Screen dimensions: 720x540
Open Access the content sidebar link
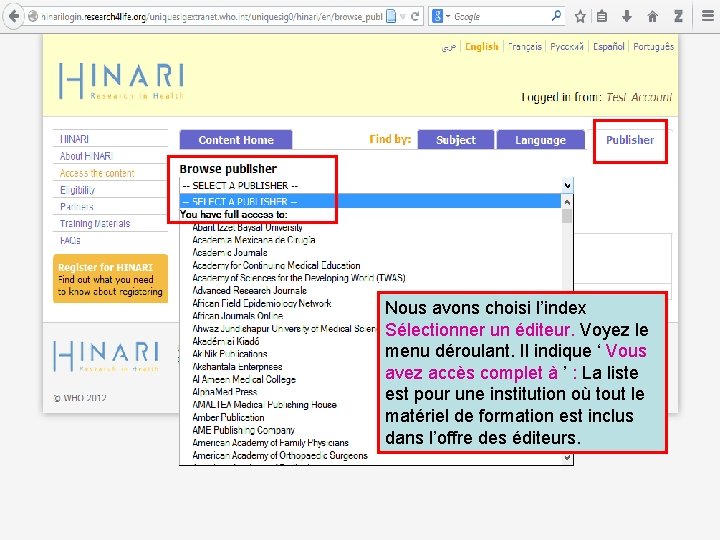[x=97, y=173]
